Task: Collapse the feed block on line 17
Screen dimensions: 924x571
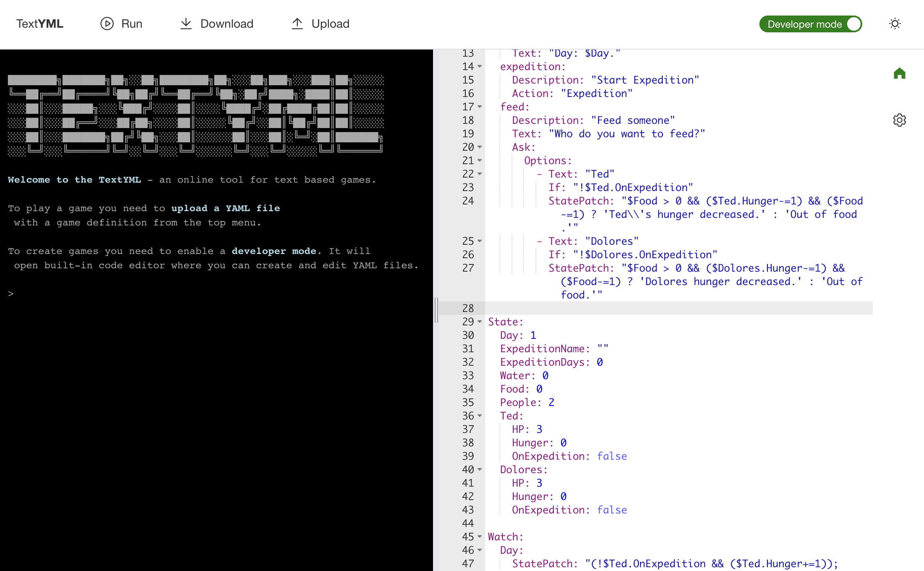Action: 480,107
